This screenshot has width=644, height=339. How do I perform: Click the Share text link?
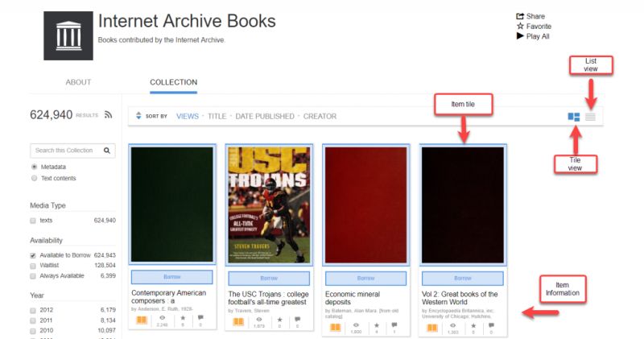[x=535, y=16]
